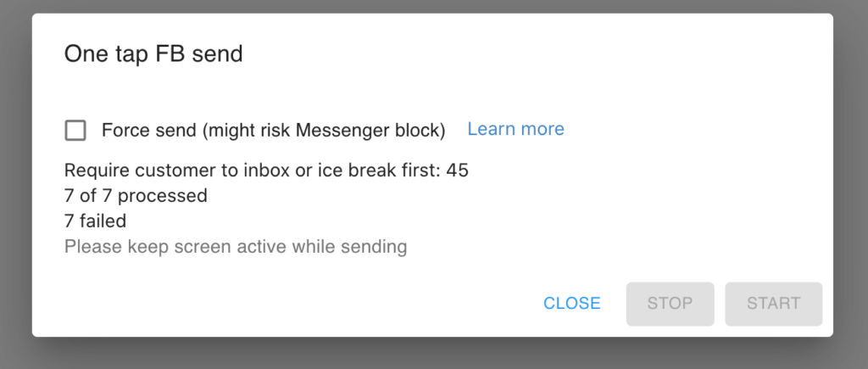This screenshot has width=868, height=369.
Task: Click the 'One tap FB send' dialog title
Action: point(153,54)
